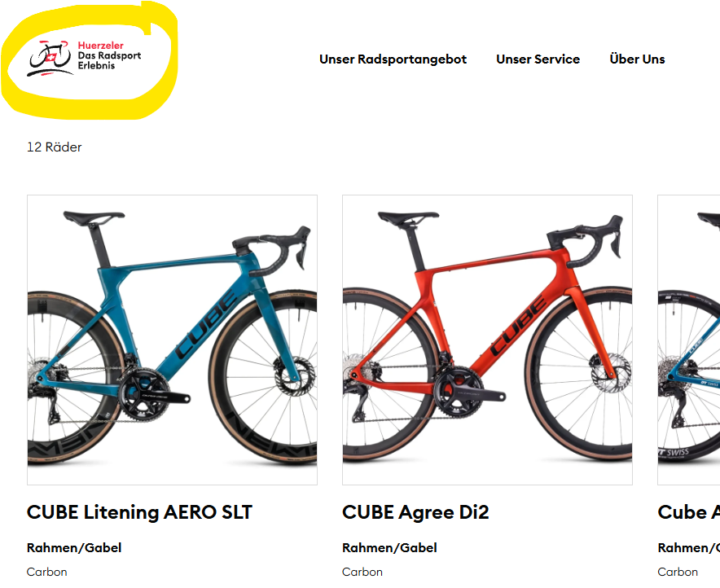The image size is (720, 588).
Task: Click Carbon text under CUBE Agree Di2
Action: pyautogui.click(x=362, y=572)
